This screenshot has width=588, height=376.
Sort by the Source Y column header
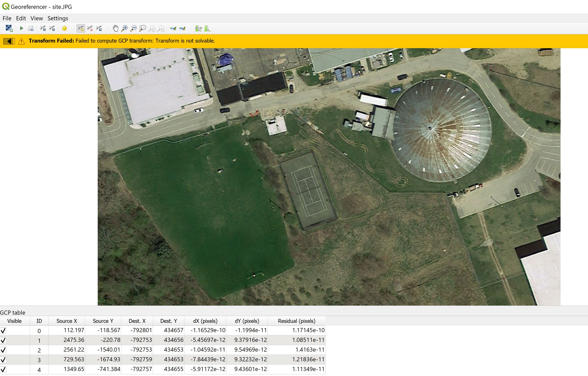(x=103, y=321)
